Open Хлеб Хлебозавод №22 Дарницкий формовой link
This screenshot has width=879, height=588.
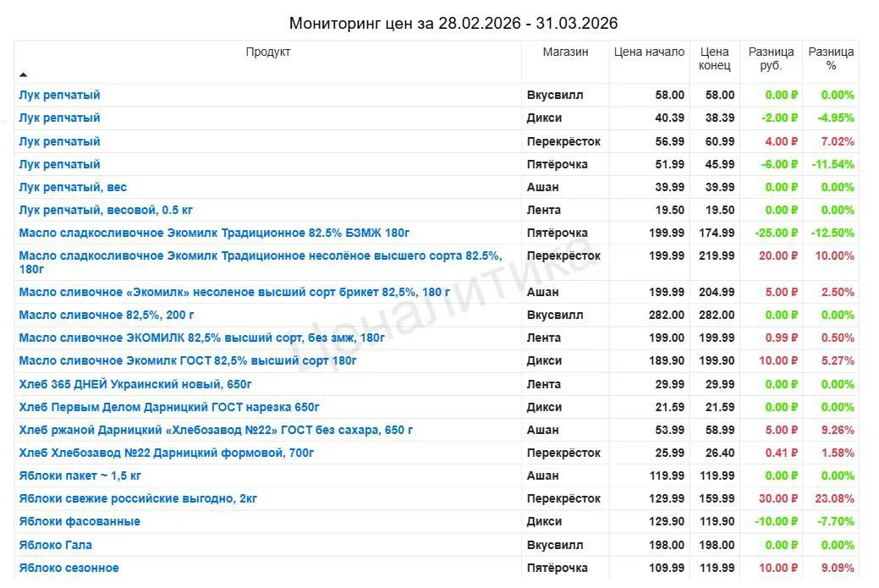(167, 453)
